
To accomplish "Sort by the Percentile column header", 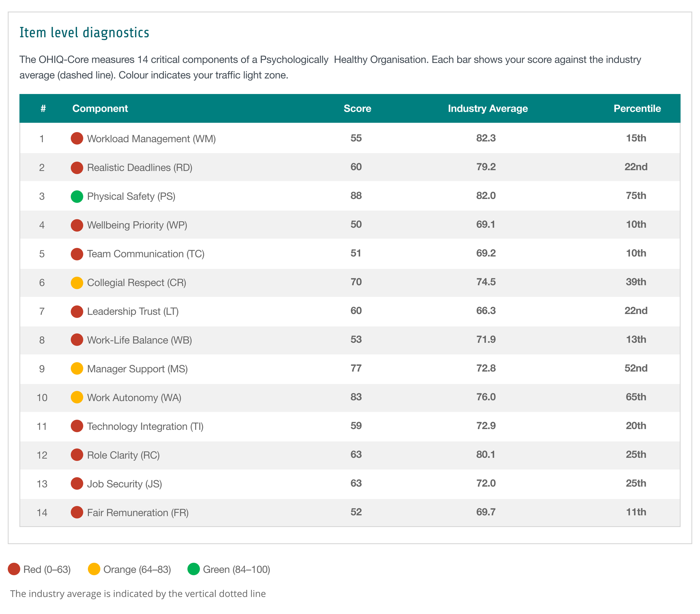I will pyautogui.click(x=637, y=108).
